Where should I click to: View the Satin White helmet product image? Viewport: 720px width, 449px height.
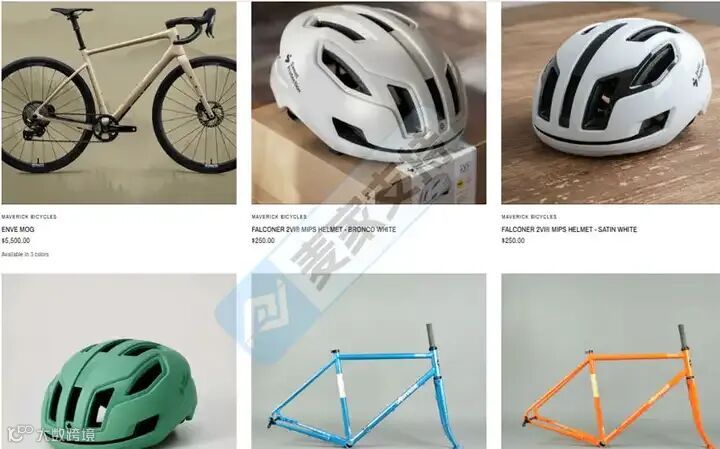(x=611, y=103)
